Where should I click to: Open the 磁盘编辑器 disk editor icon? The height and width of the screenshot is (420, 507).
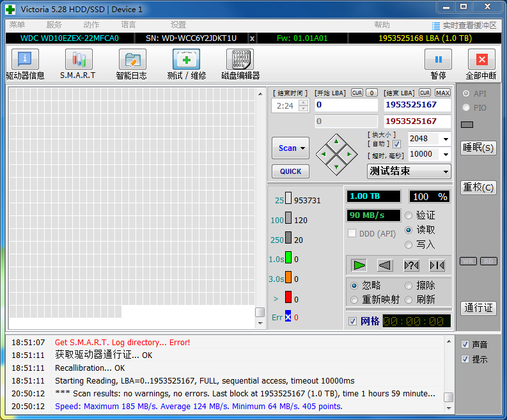(240, 59)
